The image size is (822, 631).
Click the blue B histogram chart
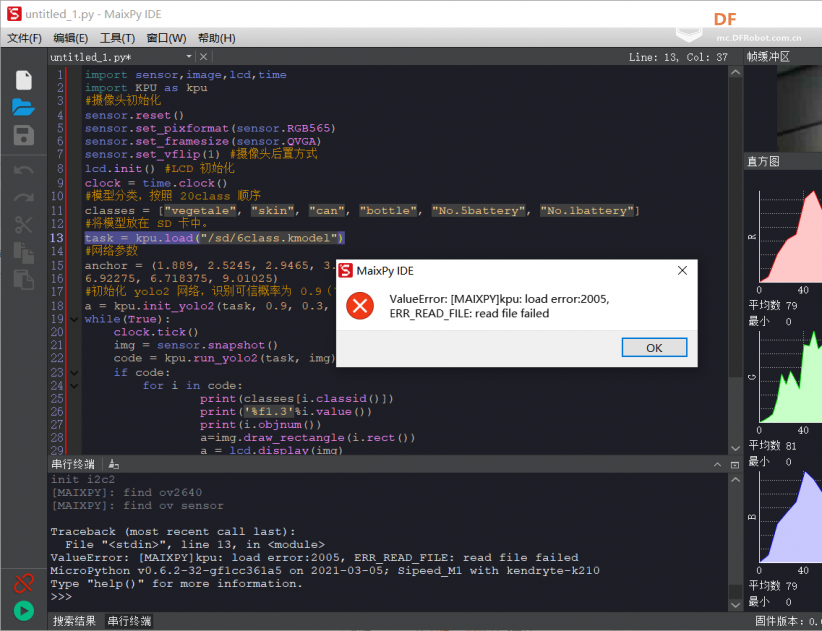[x=790, y=517]
